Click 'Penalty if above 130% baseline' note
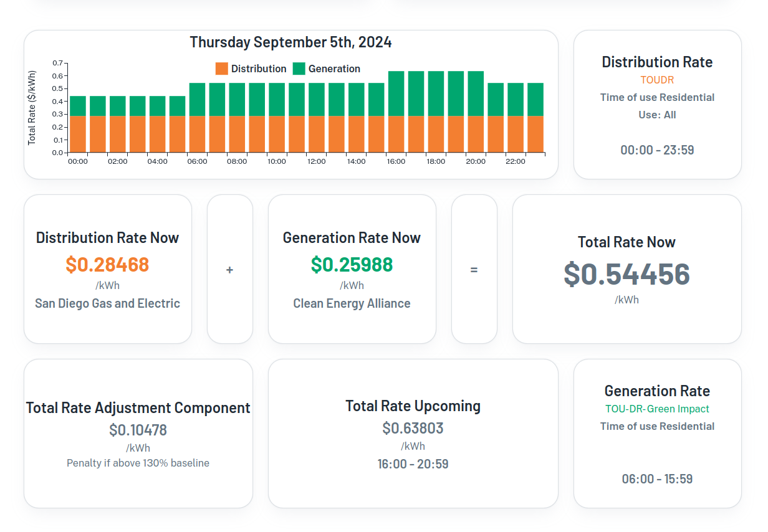Screen dimensions: 768x532 point(138,463)
